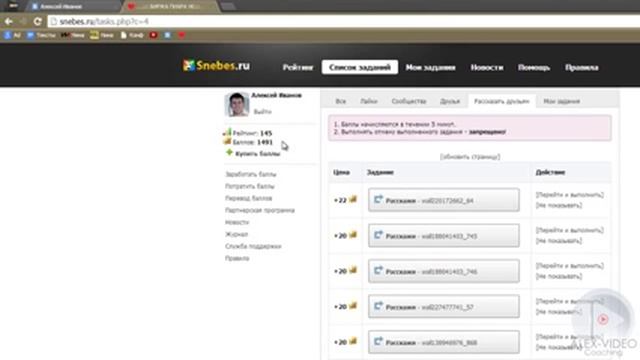
Task: Open Потратить баллы in the sidebar
Action: coord(249,186)
